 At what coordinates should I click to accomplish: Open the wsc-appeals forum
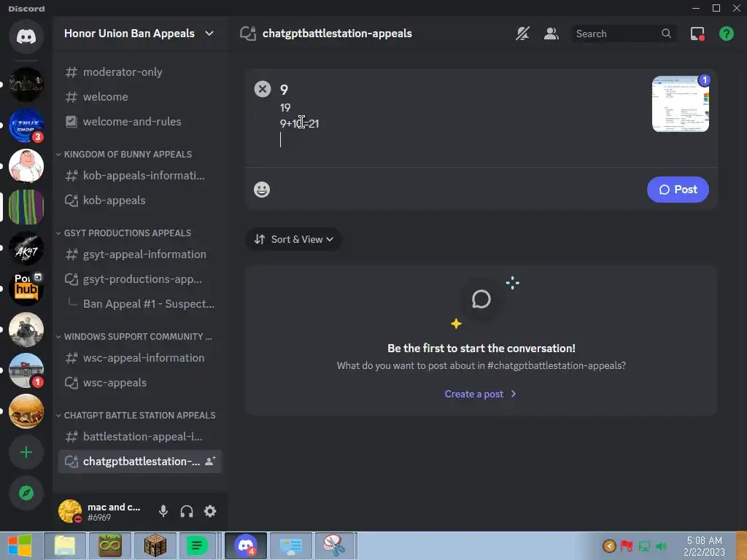140,382
